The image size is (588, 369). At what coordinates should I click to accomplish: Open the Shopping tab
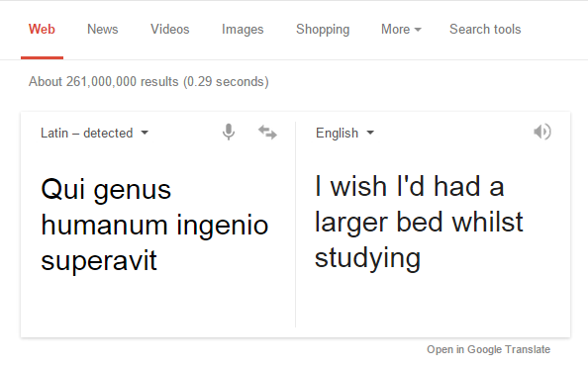[323, 30]
